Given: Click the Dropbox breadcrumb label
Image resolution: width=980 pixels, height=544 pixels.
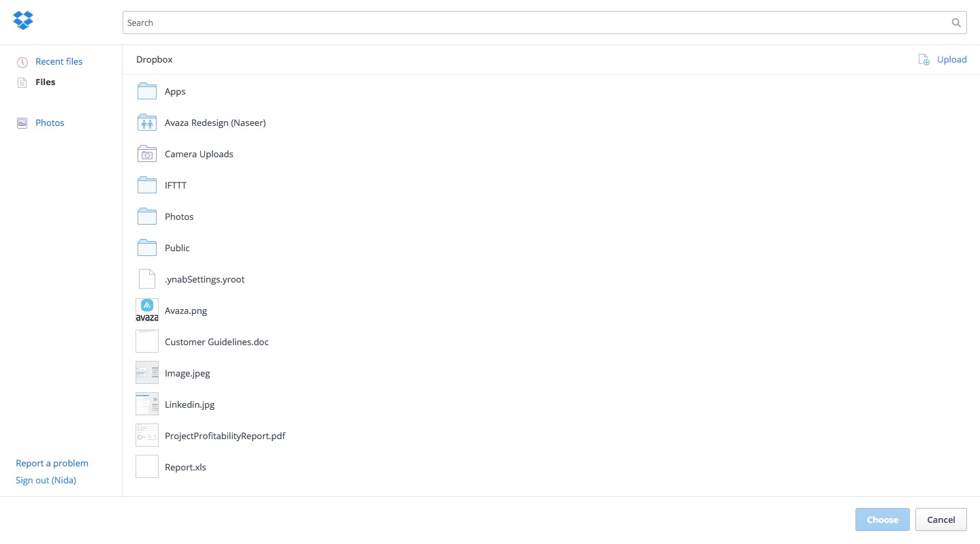Looking at the screenshot, I should 155,60.
